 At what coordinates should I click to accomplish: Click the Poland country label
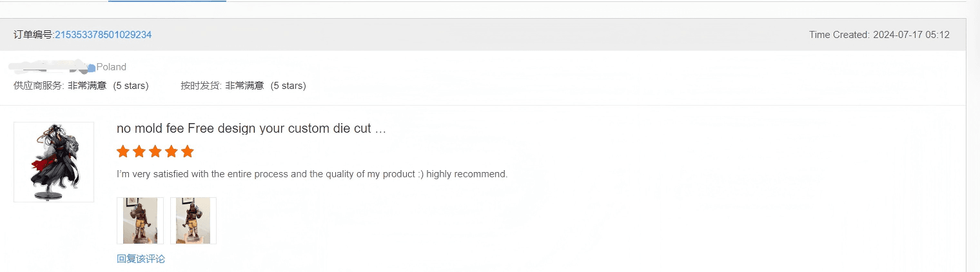[x=112, y=67]
